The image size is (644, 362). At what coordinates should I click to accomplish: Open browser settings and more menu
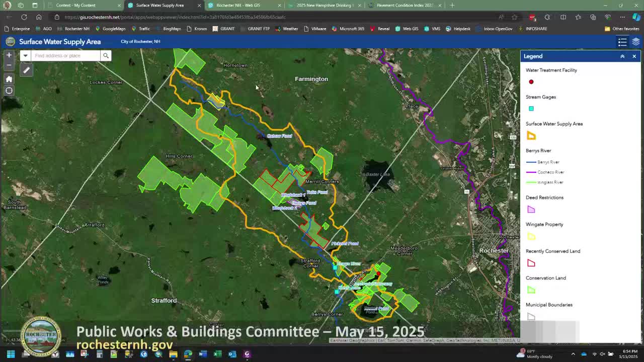622,17
